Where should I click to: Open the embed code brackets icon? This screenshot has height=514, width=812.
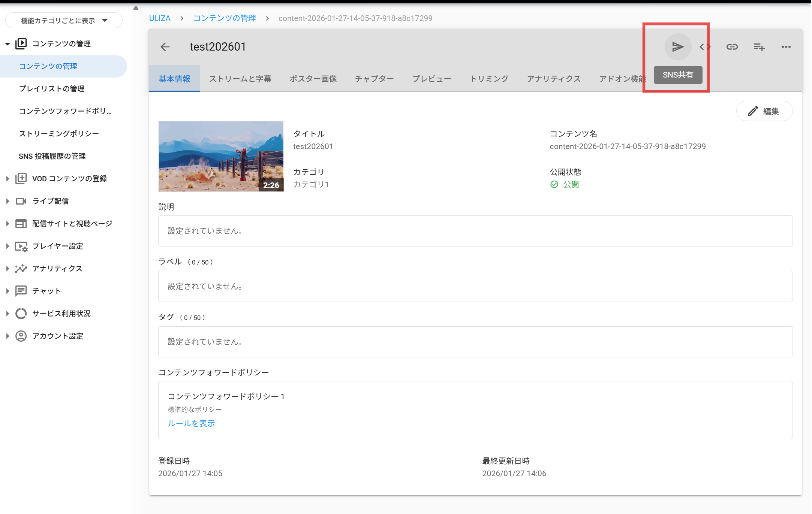(x=705, y=47)
